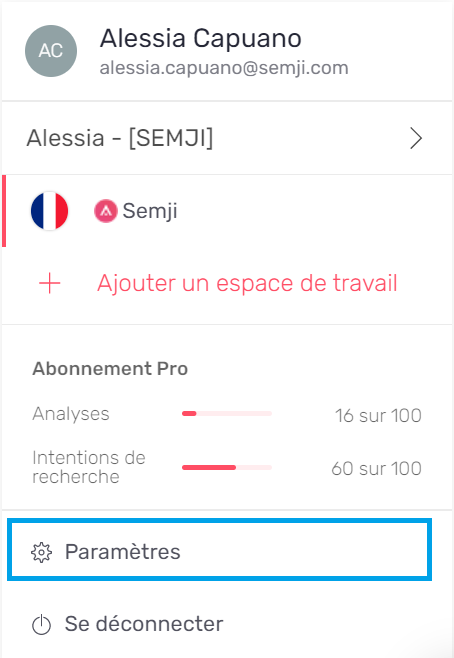Click the Abonnement Pro heading
Screen dimensions: 454x658
[x=110, y=369]
